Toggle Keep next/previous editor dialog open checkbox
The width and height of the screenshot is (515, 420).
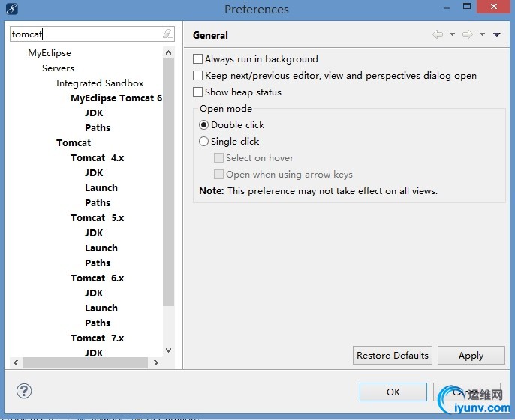[197, 76]
